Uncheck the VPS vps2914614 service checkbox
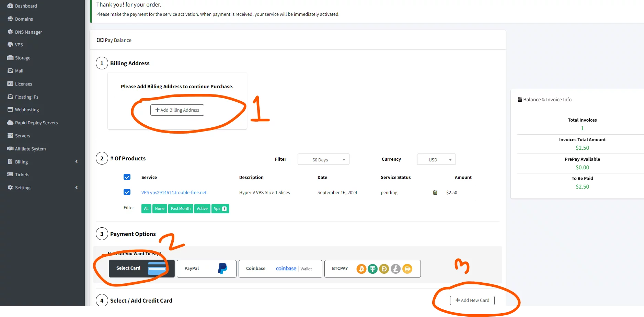The width and height of the screenshot is (644, 317). (x=127, y=192)
